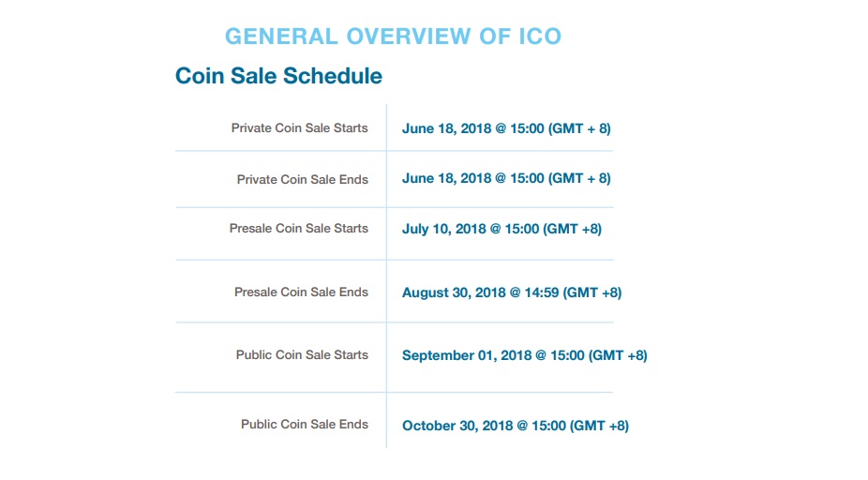This screenshot has width=868, height=480.
Task: Select the private sale end date value
Action: [x=506, y=178]
